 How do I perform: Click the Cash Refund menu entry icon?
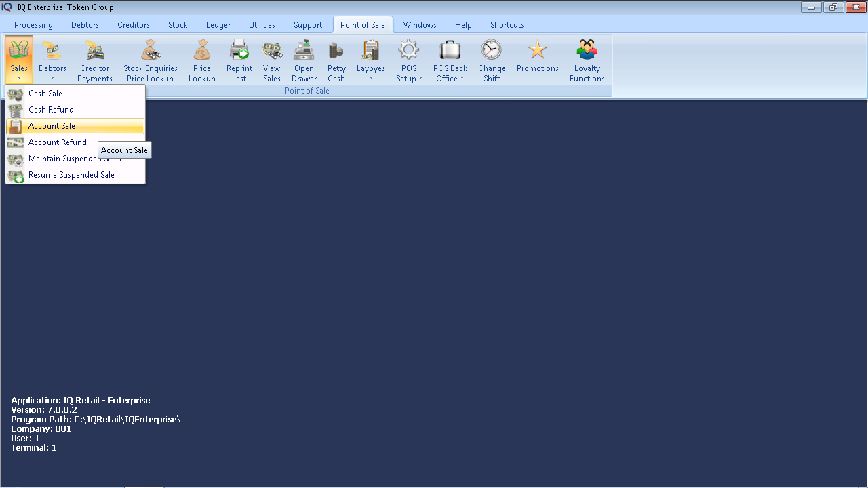[x=16, y=110]
